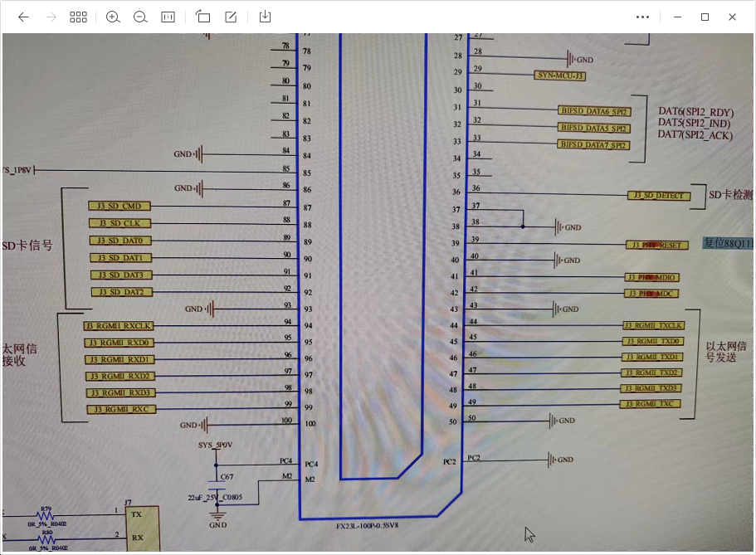Maximize the image viewer window

(705, 17)
